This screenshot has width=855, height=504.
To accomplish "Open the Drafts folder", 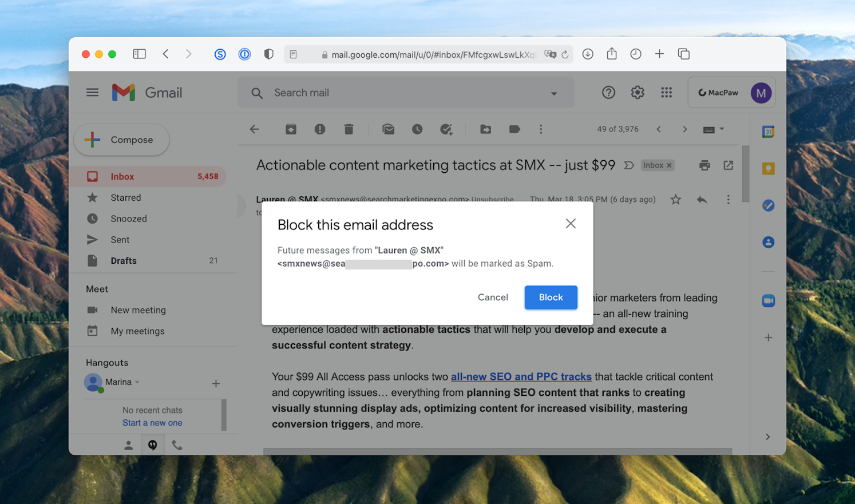I will click(124, 260).
